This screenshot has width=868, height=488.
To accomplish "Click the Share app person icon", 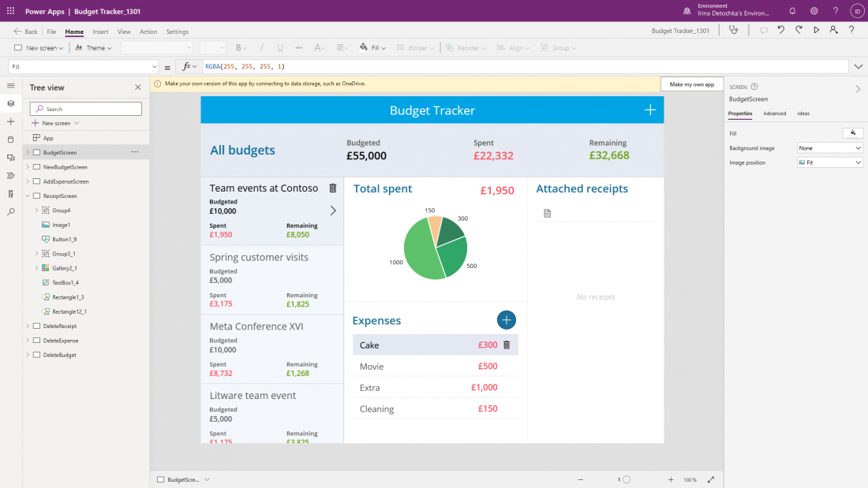I will (x=834, y=31).
